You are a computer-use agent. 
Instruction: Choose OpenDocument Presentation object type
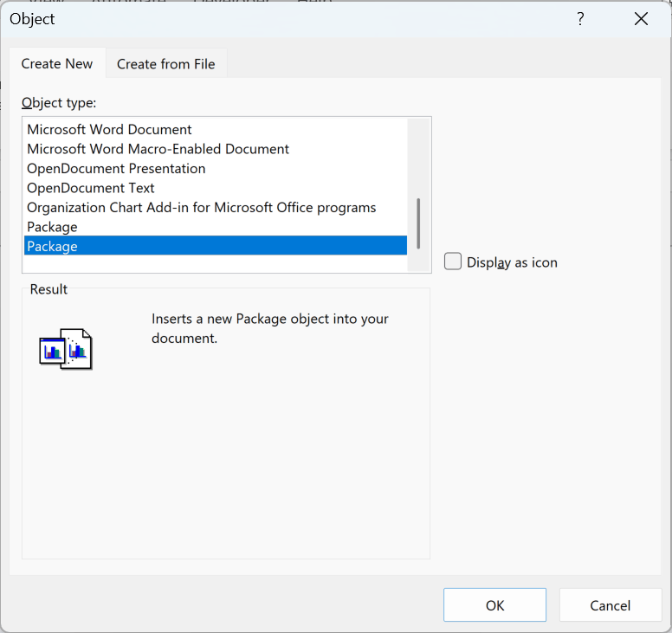tap(215, 169)
